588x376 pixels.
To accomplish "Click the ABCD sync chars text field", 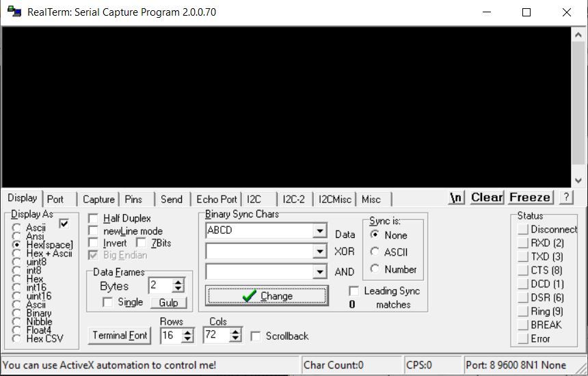I will pos(260,230).
